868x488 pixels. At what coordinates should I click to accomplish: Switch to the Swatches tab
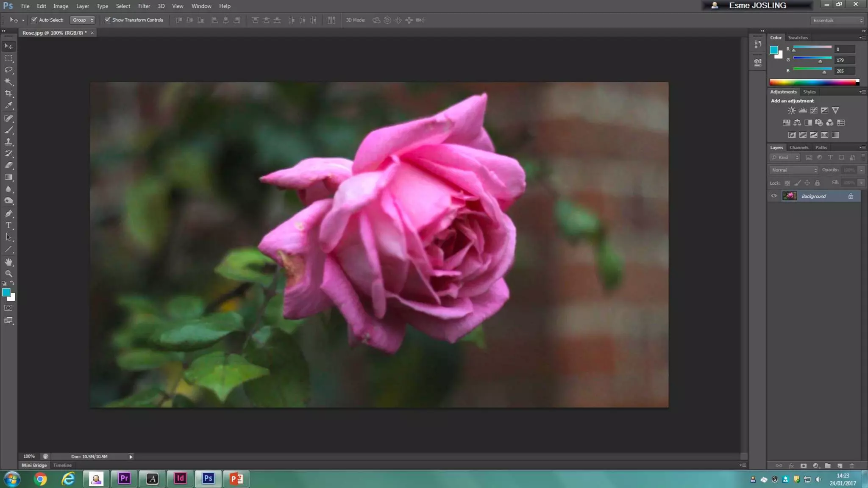point(798,38)
